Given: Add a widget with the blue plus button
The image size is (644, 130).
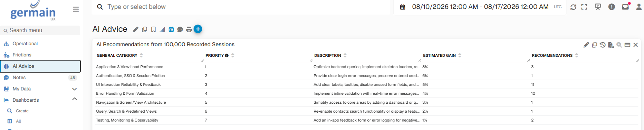Looking at the screenshot, I should (198, 29).
